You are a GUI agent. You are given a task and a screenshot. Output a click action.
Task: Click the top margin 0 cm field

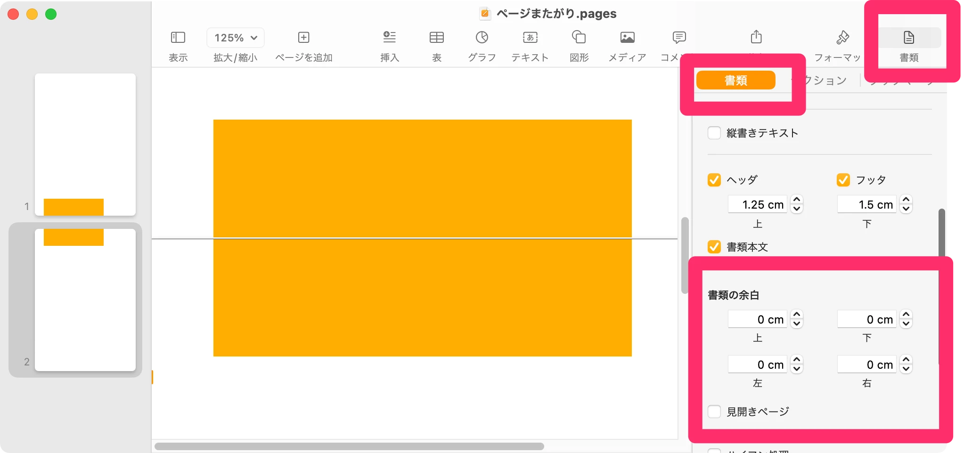758,319
